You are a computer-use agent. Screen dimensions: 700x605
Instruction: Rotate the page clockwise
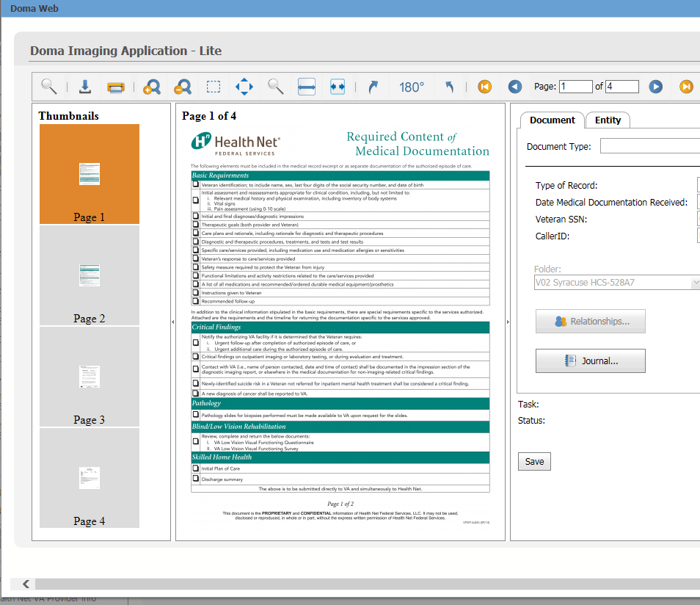(x=373, y=87)
